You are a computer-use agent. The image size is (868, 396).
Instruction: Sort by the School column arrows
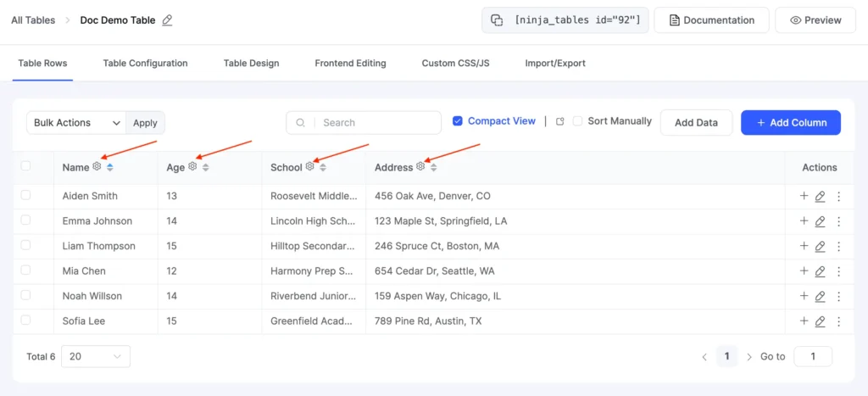click(323, 167)
